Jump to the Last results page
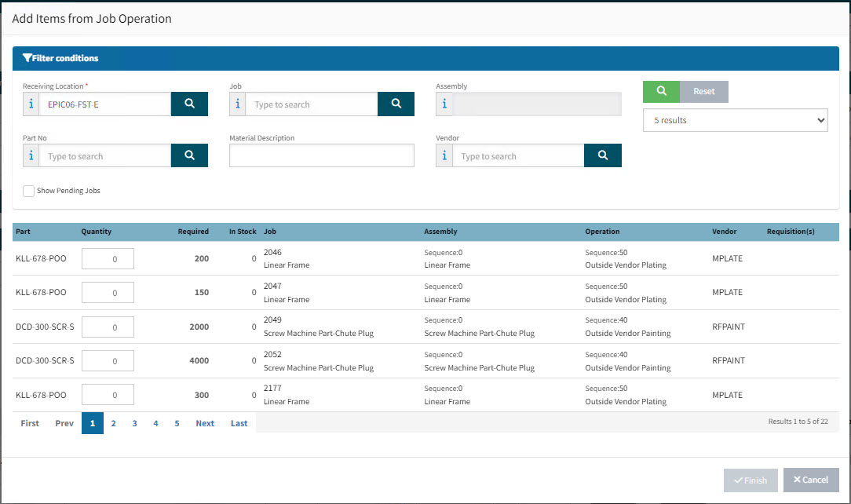The image size is (851, 504). [239, 423]
